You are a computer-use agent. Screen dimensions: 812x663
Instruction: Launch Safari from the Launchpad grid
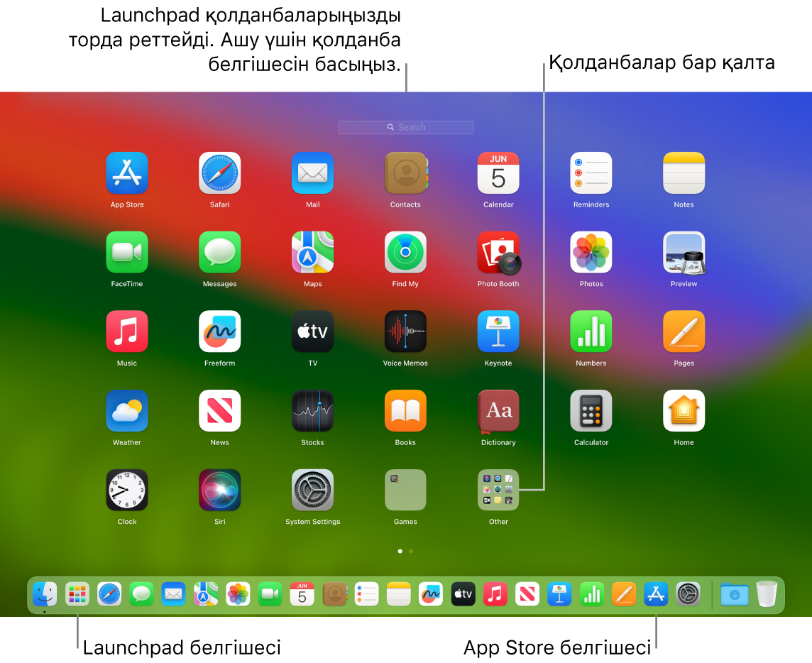[x=219, y=173]
